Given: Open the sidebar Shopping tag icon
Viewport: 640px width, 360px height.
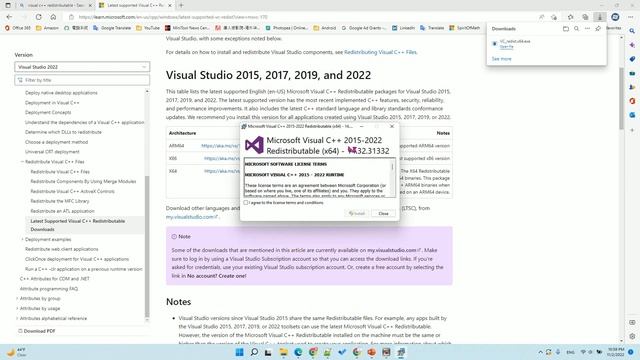Looking at the screenshot, I should coord(632,59).
